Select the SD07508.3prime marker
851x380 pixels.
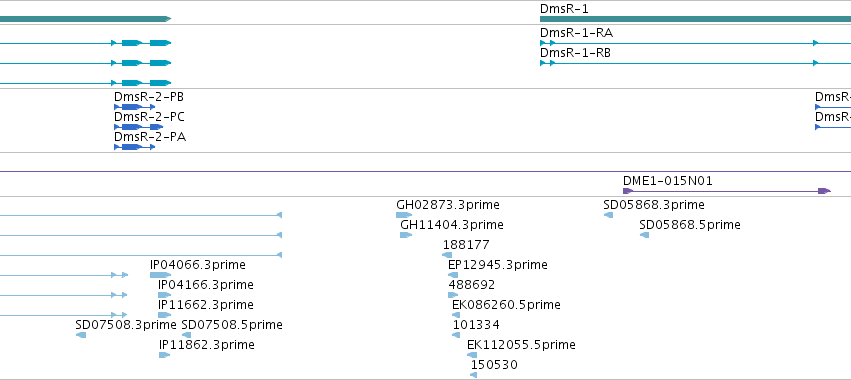point(81,335)
